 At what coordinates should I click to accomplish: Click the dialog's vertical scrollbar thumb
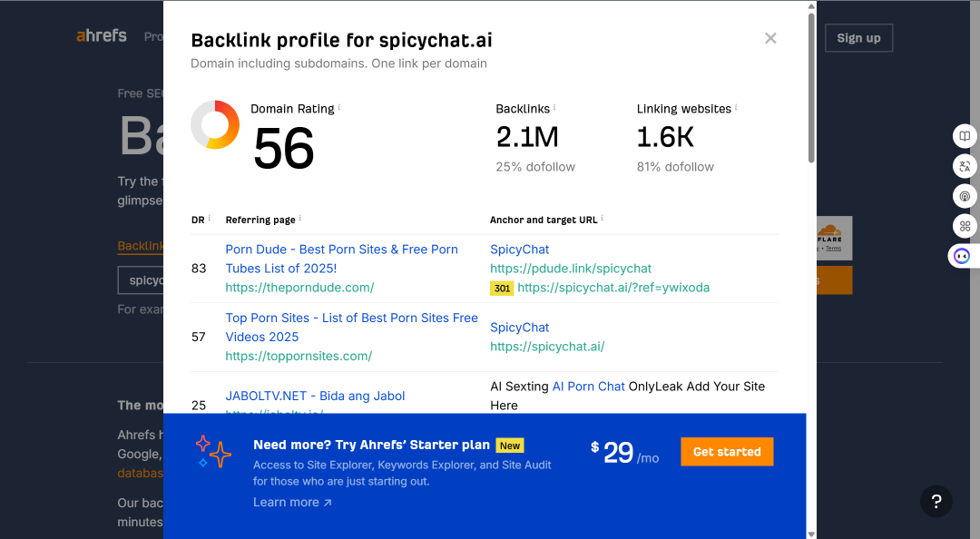click(x=811, y=87)
